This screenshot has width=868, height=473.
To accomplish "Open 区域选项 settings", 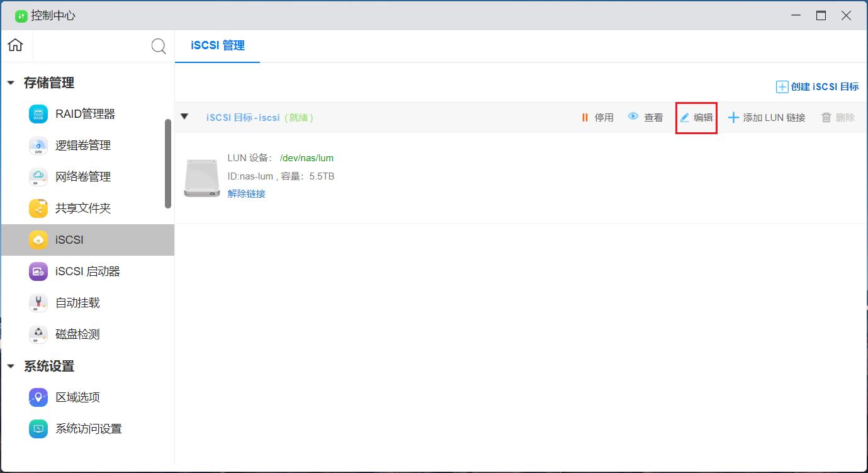I will [77, 397].
